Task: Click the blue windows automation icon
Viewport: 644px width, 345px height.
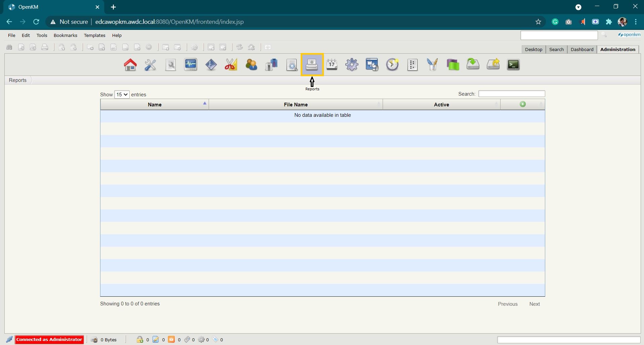Action: [372, 64]
